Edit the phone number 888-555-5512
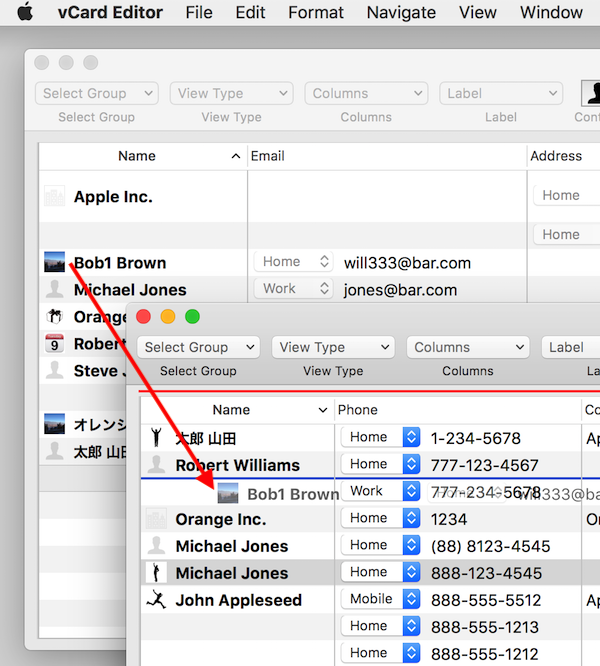This screenshot has width=600, height=666. [486, 600]
